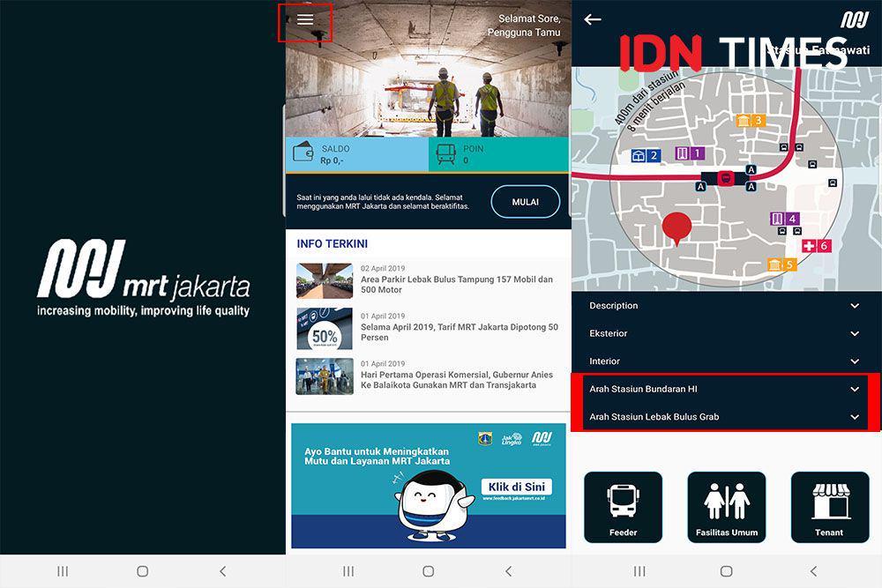Screen dimensions: 882x588
Task: Expand Arah Stasiun Bundaran HI
Action: (726, 389)
